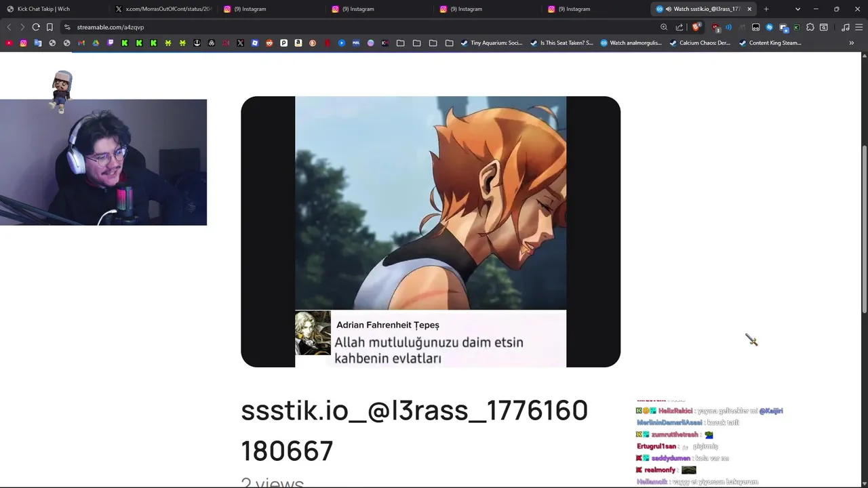Screen dimensions: 868x488
Task: Open Is This Seat Taken bookmark
Action: coord(561,43)
